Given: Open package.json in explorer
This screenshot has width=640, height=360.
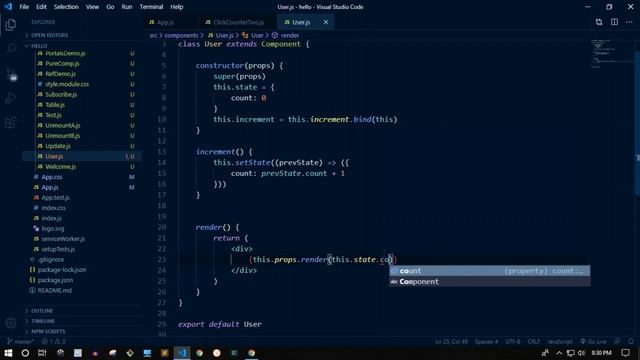Looking at the screenshot, I should [55, 280].
